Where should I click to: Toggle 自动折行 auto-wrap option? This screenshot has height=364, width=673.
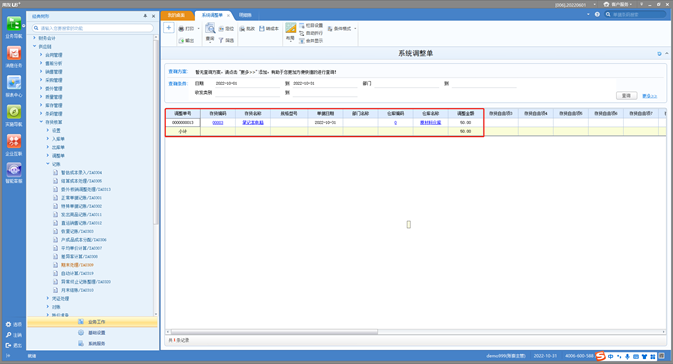click(x=311, y=33)
